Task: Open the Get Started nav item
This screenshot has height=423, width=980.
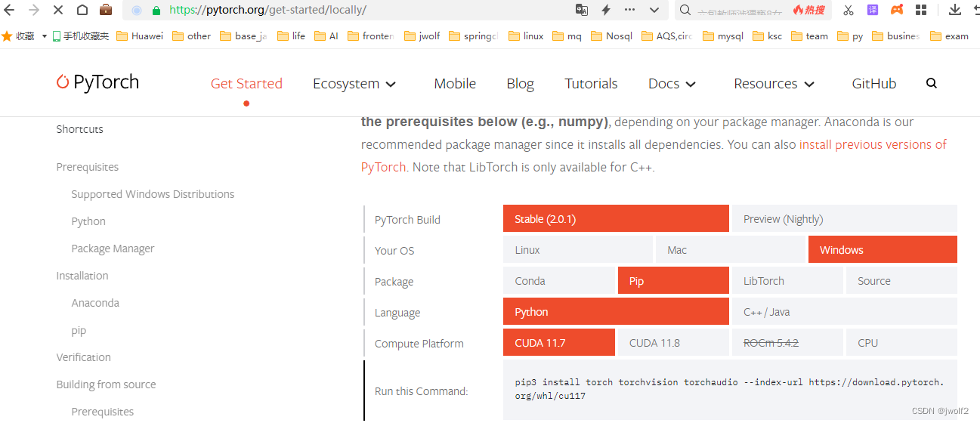Action: (246, 84)
